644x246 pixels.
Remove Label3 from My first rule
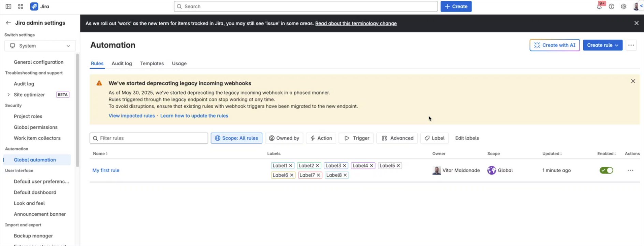(x=345, y=166)
